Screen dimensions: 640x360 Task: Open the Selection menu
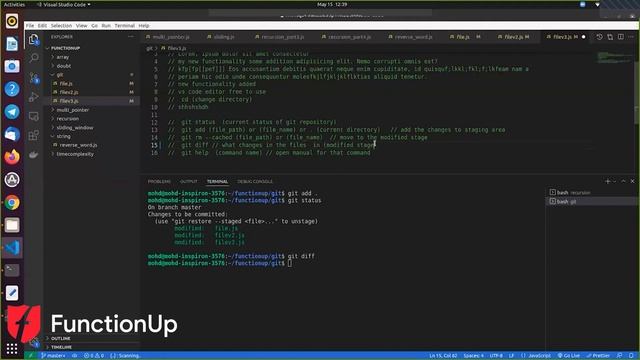(61, 25)
